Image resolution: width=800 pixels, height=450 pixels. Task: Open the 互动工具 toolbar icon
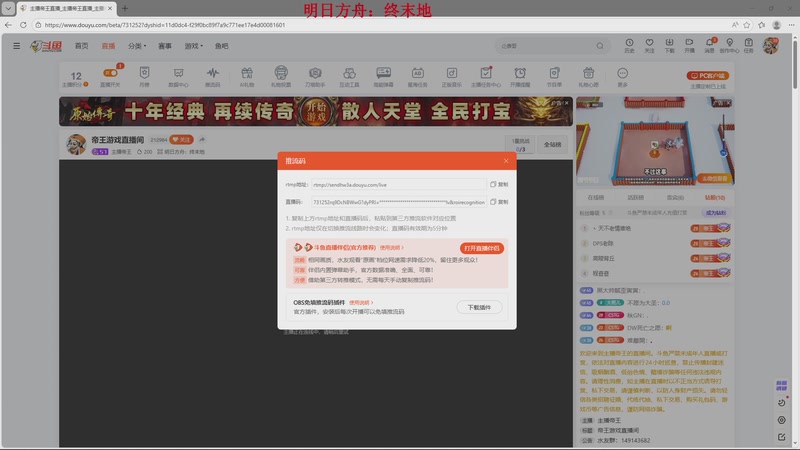pyautogui.click(x=349, y=76)
